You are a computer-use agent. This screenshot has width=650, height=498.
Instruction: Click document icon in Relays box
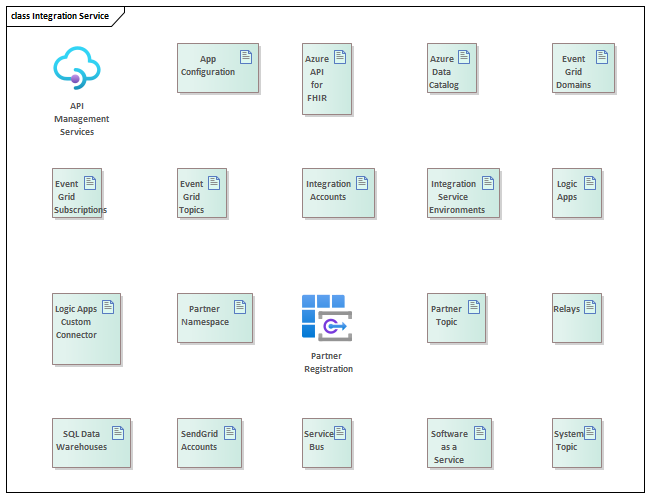pyautogui.click(x=590, y=307)
